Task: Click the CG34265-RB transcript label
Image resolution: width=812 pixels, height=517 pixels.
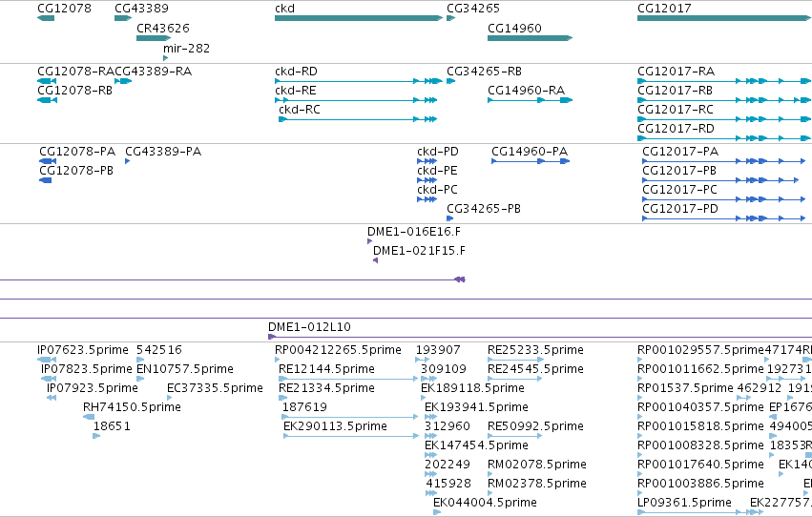Action: [x=484, y=71]
